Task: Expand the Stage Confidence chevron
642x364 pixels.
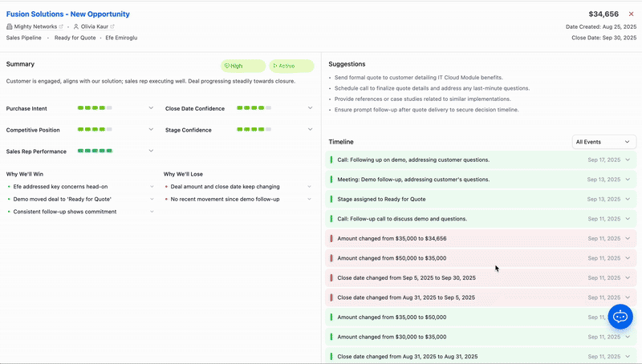Action: pos(310,129)
